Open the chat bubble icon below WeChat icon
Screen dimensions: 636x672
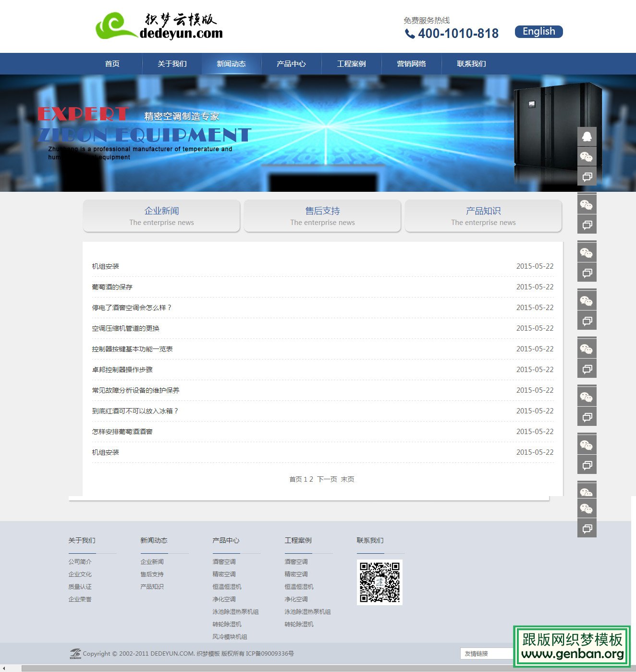[x=587, y=176]
